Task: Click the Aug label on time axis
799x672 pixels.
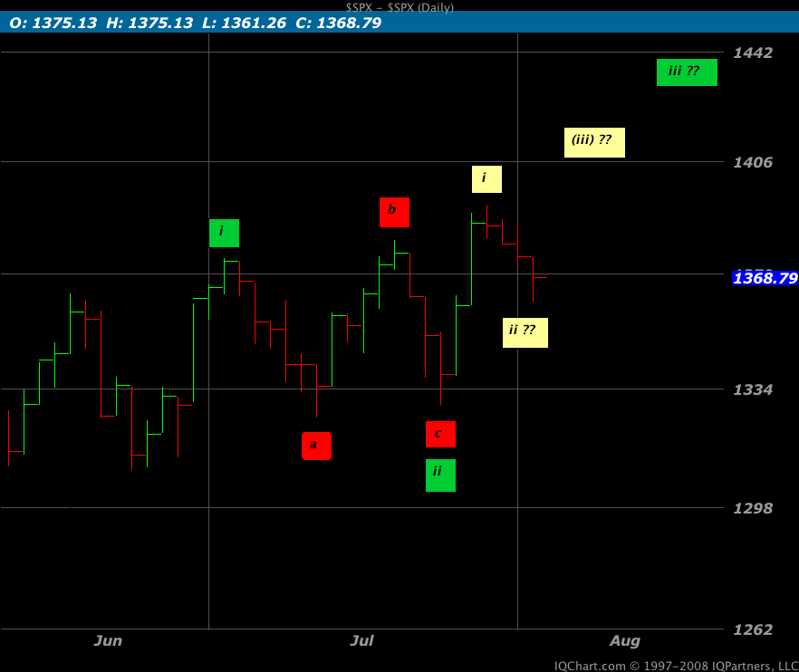Action: coord(625,641)
